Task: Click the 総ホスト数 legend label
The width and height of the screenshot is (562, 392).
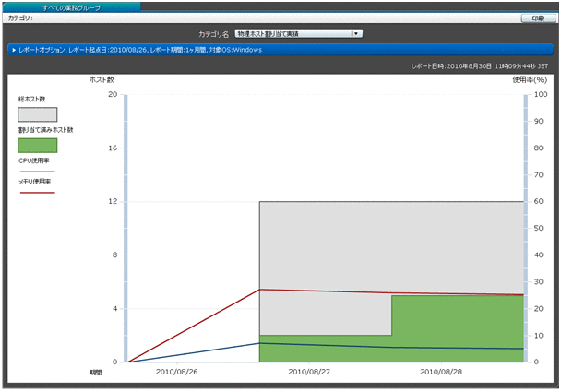Action: 32,99
